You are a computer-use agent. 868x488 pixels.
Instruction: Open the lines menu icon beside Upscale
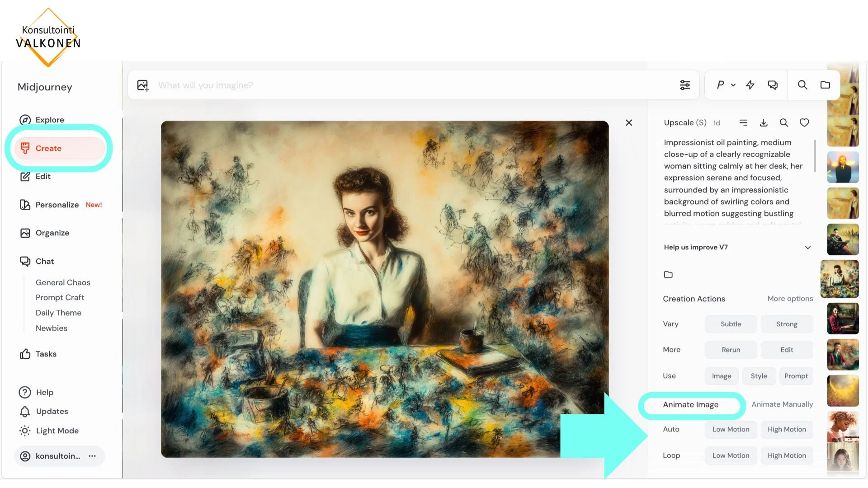click(743, 123)
